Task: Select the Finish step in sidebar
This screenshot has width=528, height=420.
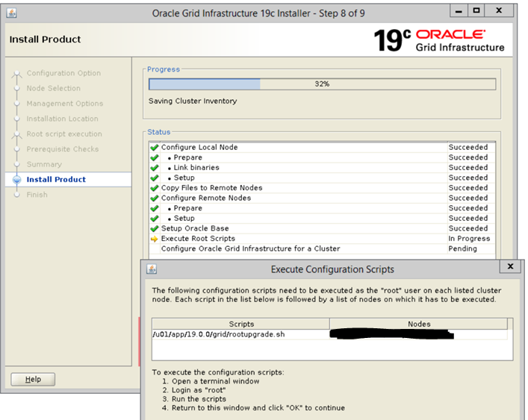Action: [37, 195]
